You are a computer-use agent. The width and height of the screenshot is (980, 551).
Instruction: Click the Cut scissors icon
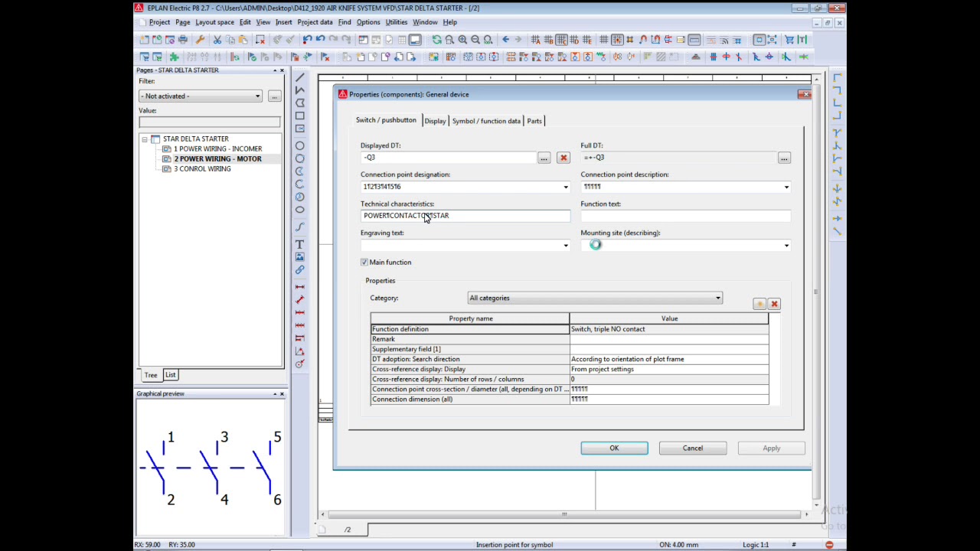click(217, 40)
